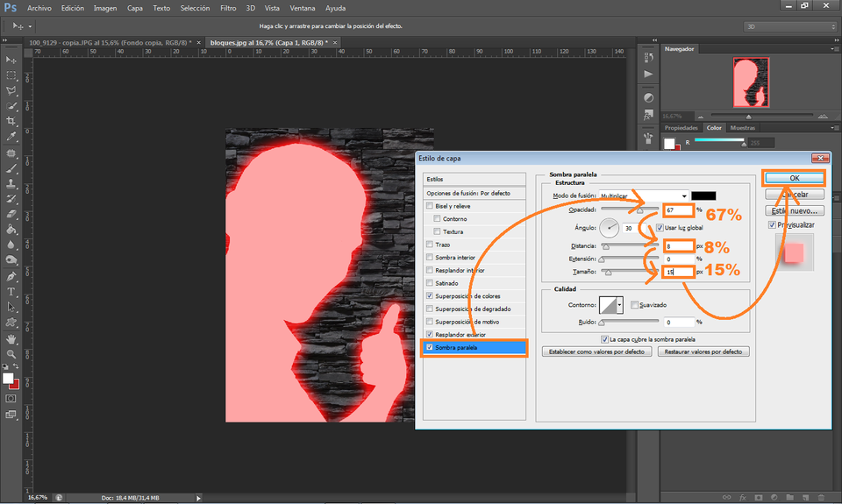Enable the Trazo style checkbox
The width and height of the screenshot is (842, 504).
(429, 245)
